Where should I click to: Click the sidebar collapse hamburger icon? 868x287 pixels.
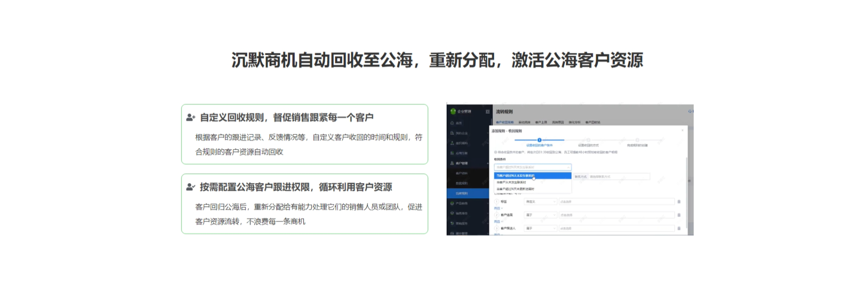coord(487,112)
